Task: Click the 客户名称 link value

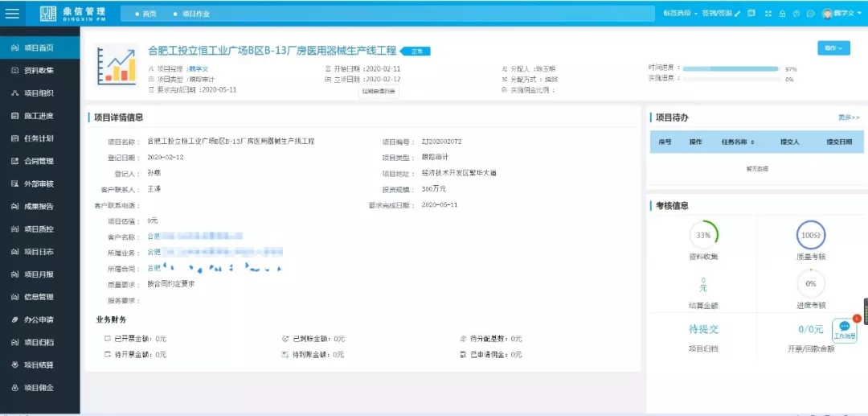Action: point(194,237)
